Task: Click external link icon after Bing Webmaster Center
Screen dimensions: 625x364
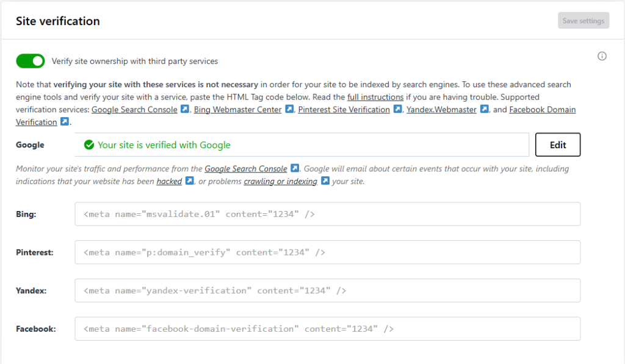Action: coord(289,110)
